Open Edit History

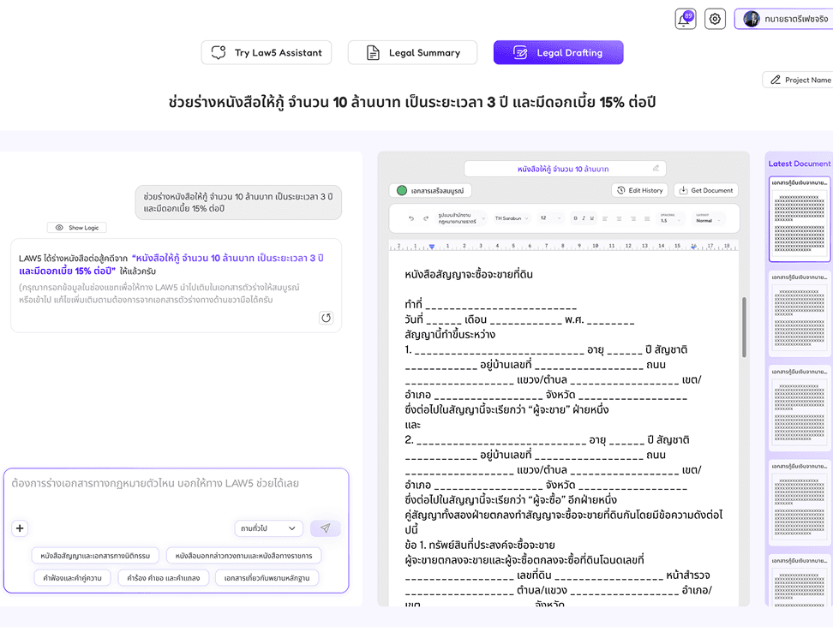(x=640, y=190)
